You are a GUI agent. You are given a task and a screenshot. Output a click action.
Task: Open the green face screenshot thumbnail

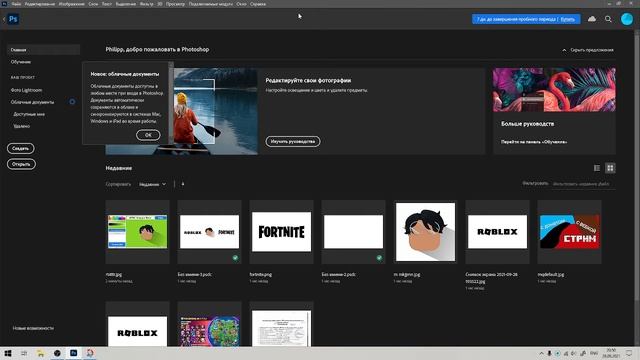138,231
